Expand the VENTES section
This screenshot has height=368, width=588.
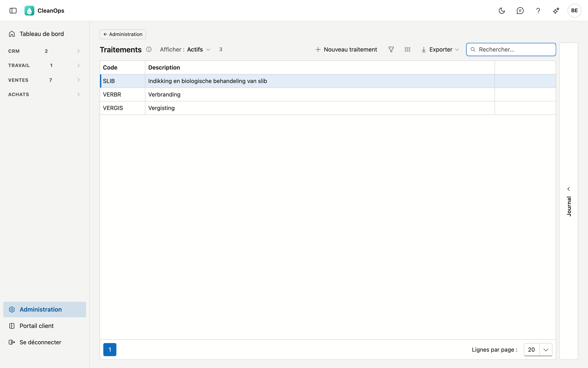[45, 80]
